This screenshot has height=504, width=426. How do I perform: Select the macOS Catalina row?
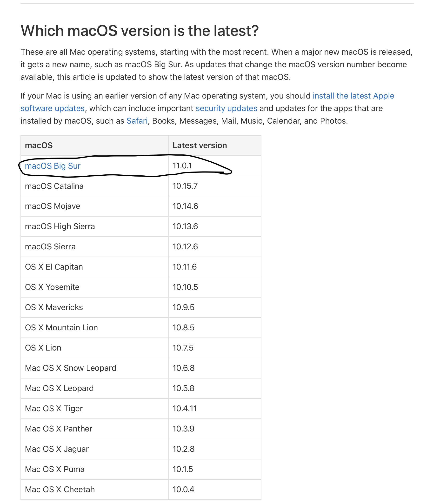pyautogui.click(x=141, y=186)
